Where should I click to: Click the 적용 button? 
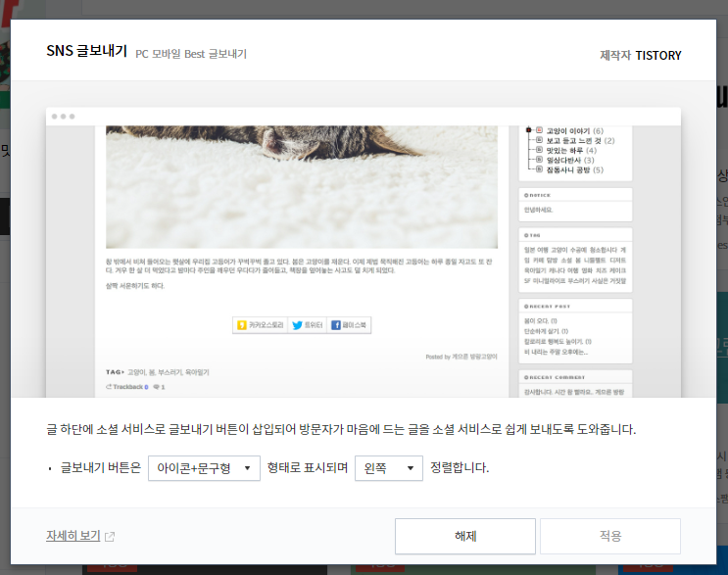coord(610,536)
